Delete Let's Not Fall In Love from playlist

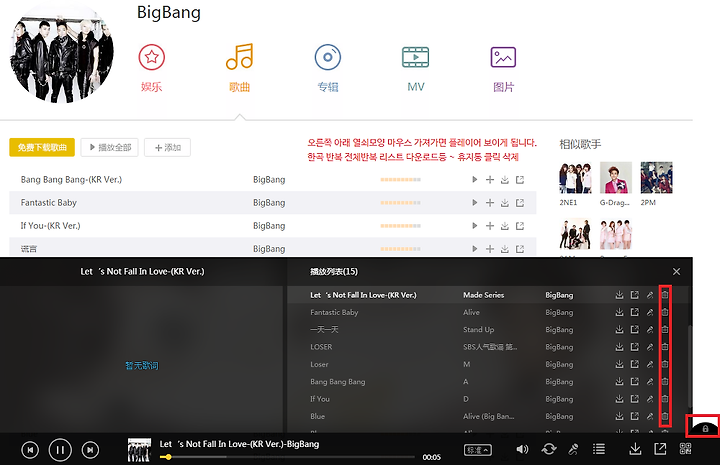point(664,295)
